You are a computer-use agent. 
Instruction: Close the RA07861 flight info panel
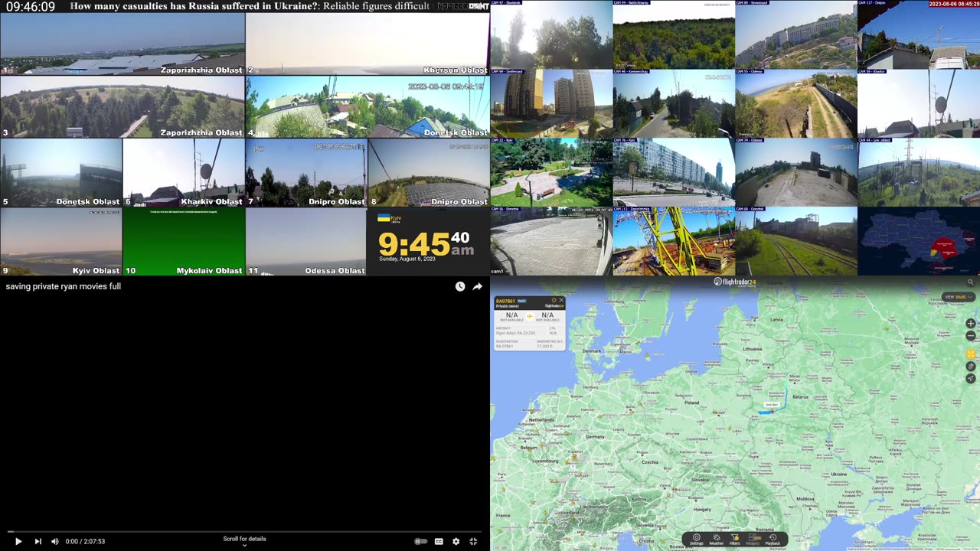(x=561, y=300)
